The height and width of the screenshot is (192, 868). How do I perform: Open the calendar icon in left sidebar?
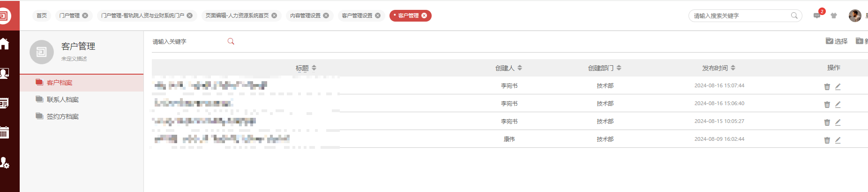[x=5, y=132]
